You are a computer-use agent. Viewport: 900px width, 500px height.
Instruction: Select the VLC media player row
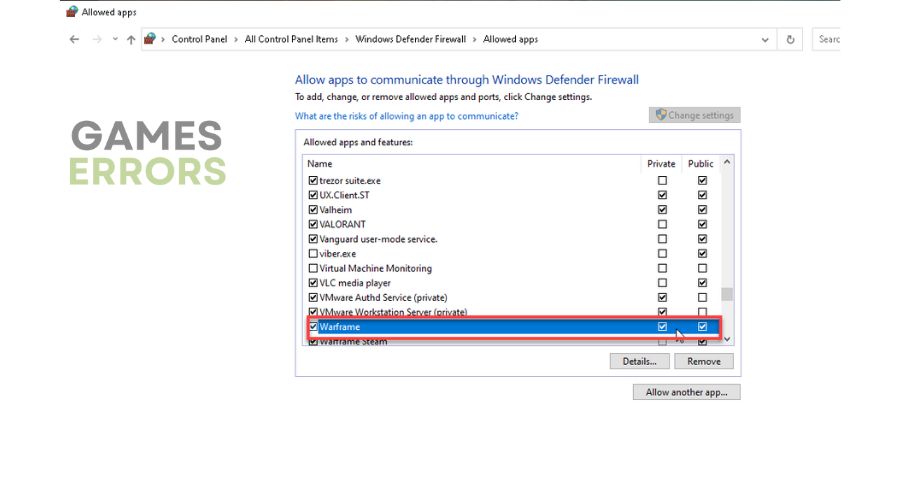pyautogui.click(x=511, y=283)
